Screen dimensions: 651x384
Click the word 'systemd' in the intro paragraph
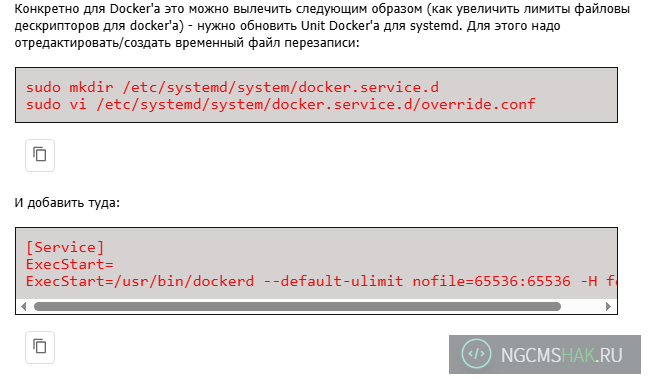[435, 26]
